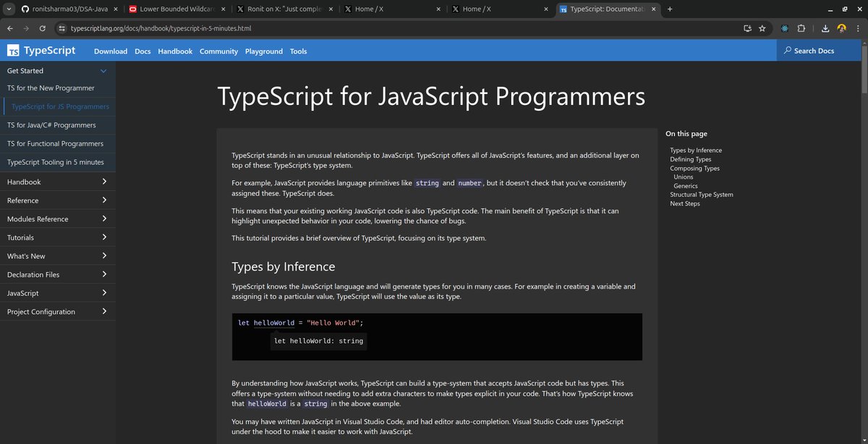Image resolution: width=868 pixels, height=444 pixels.
Task: Switch to the Ronit on X tab
Action: coord(284,9)
